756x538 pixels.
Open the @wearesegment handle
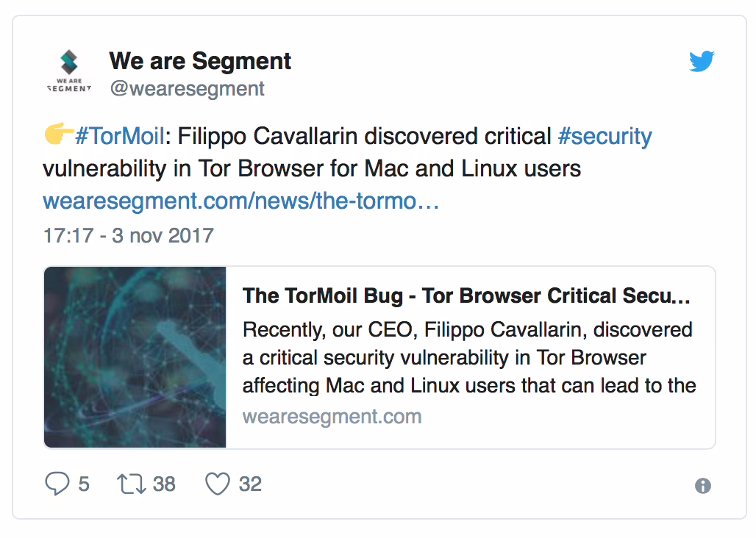[187, 89]
